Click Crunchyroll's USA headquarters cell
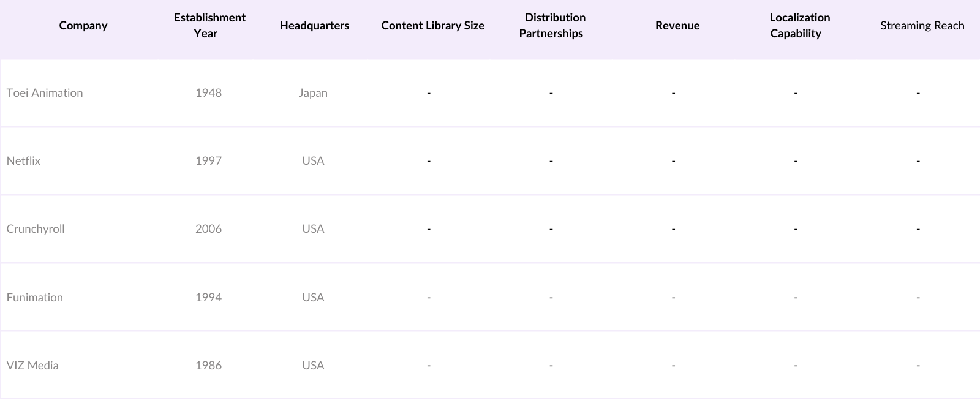This screenshot has width=980, height=400. click(x=313, y=229)
